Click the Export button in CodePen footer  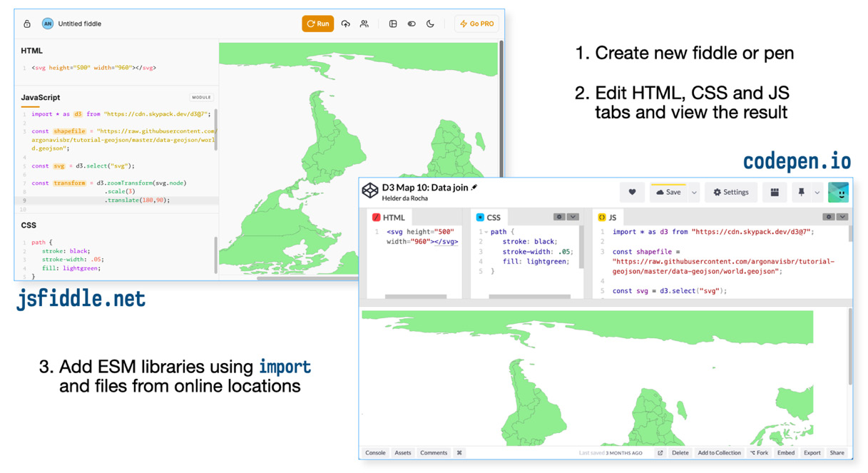click(x=812, y=453)
